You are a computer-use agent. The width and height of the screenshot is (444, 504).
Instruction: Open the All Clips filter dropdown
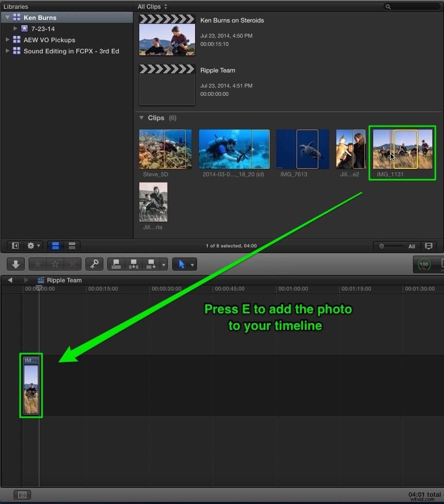click(151, 6)
